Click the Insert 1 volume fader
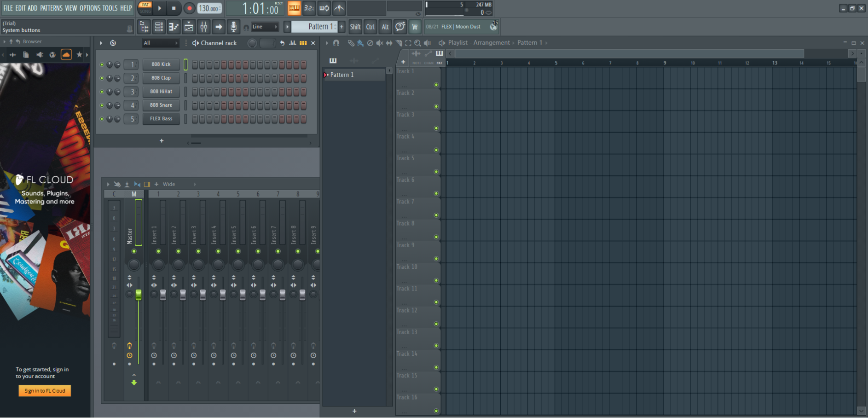 click(x=163, y=295)
